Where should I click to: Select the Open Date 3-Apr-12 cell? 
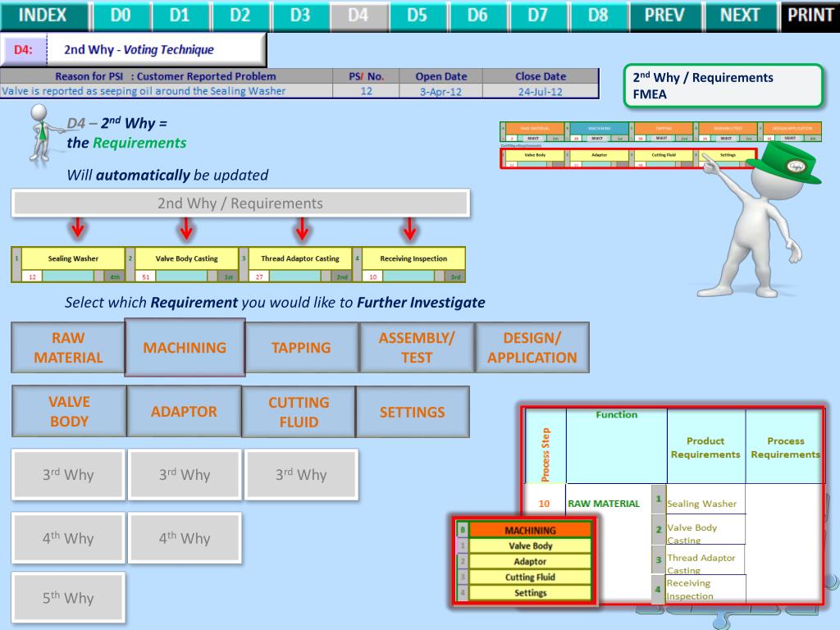coord(441,91)
